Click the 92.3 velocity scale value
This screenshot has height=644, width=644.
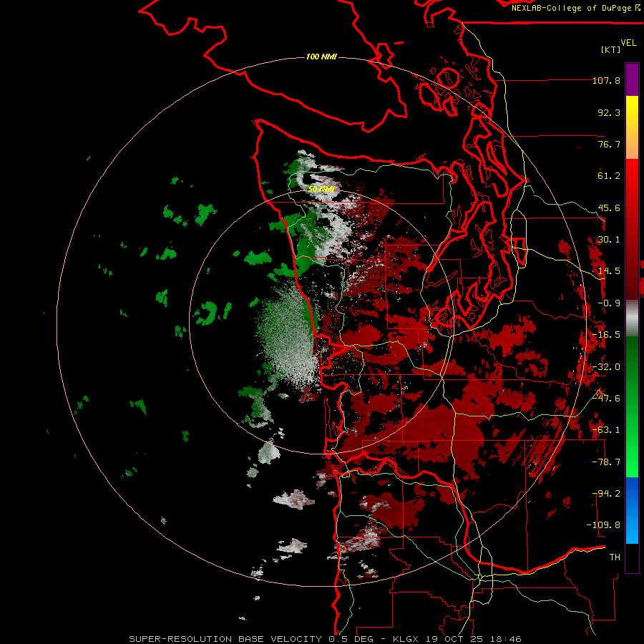point(609,112)
